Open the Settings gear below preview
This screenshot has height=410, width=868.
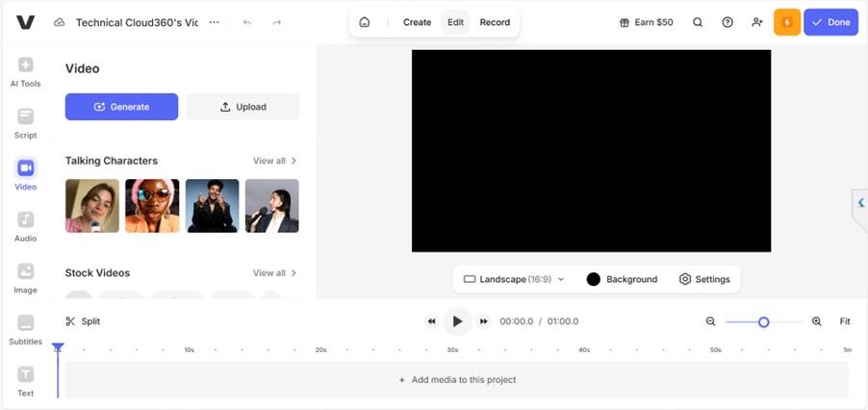pos(704,279)
